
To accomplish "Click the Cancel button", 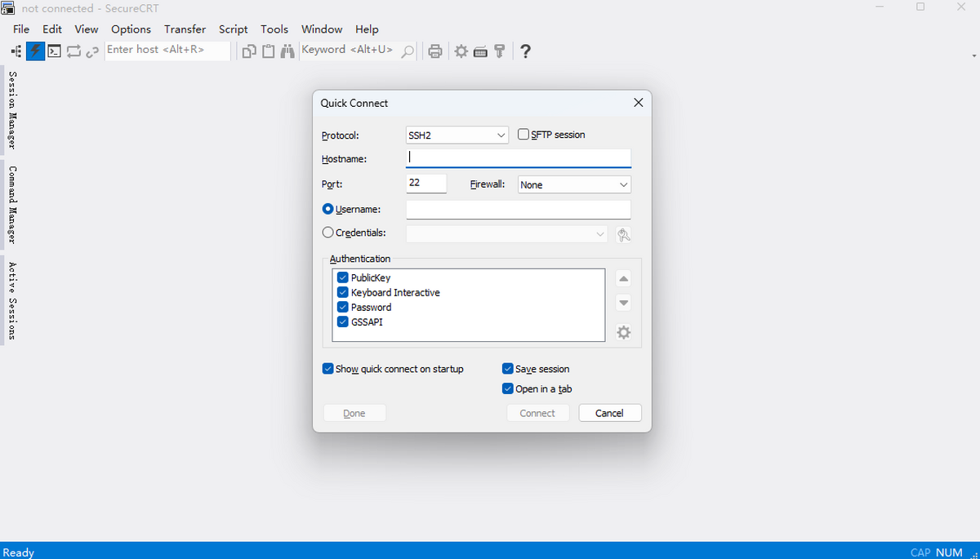I will (610, 413).
